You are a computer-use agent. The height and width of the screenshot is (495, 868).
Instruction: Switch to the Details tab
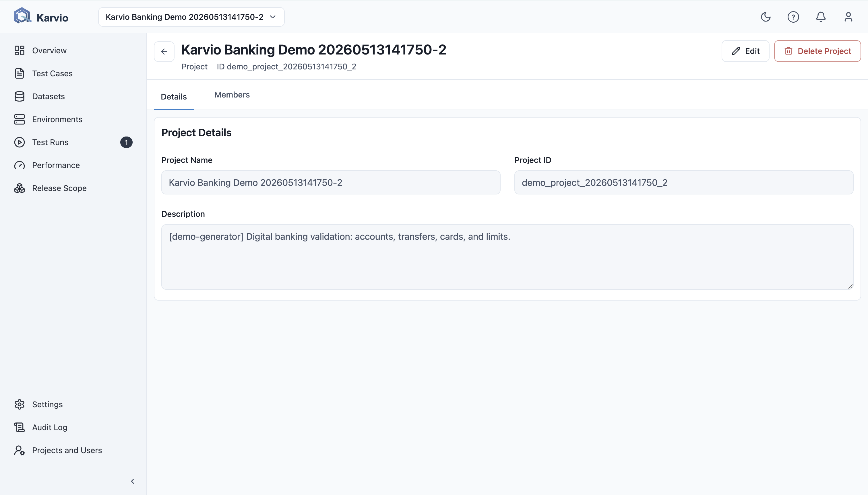[x=174, y=97]
